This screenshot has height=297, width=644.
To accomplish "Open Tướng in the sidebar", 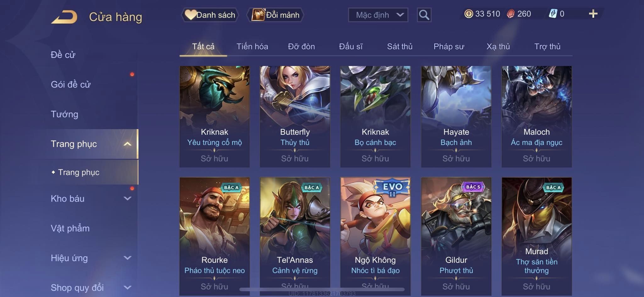I will [x=64, y=114].
